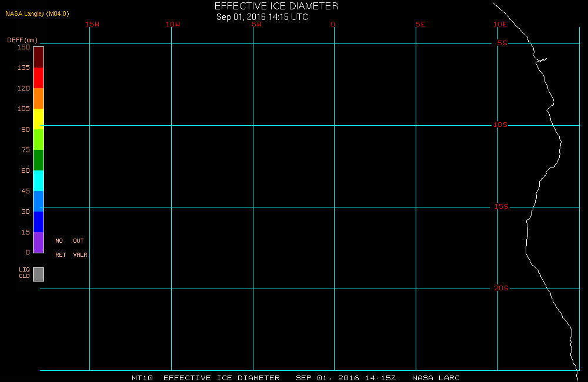Click the EFFECTIVE ICE DIAMETER title

point(276,6)
